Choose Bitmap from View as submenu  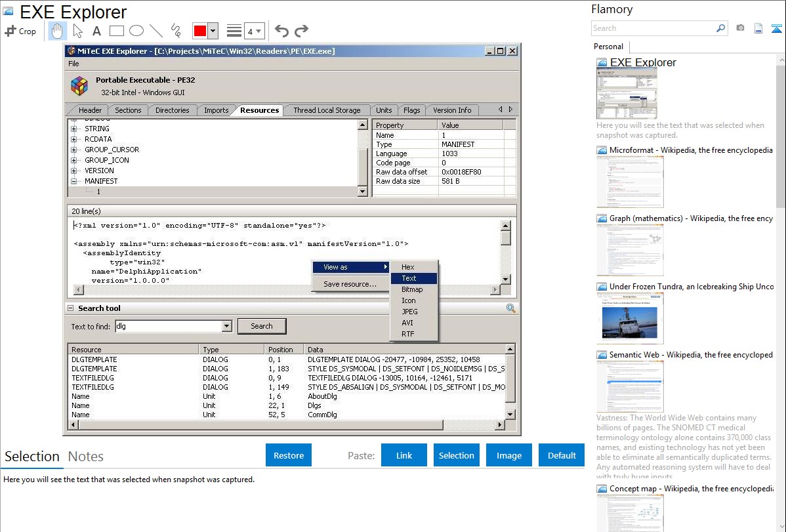coord(414,289)
